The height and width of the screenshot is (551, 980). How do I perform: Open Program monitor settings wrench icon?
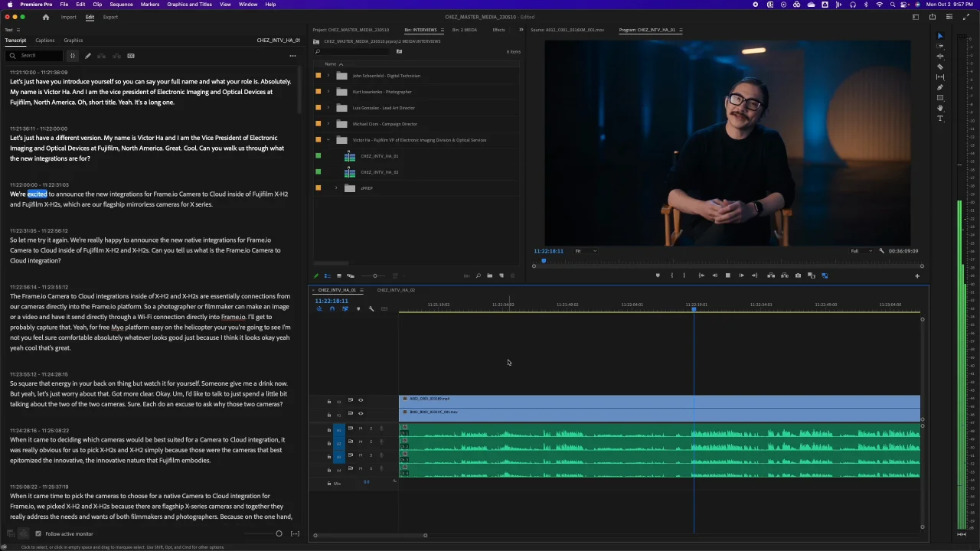click(882, 251)
